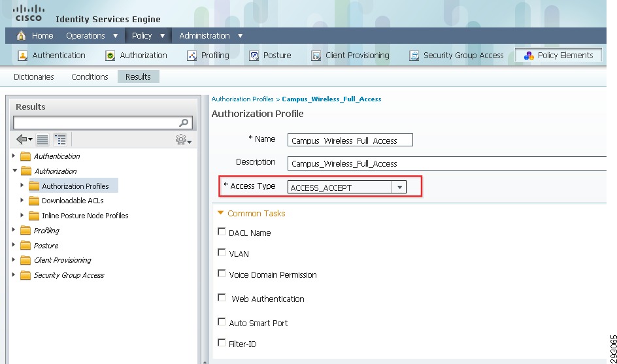Switch to the Dictionaries tab
Image resolution: width=617 pixels, height=364 pixels.
pyautogui.click(x=34, y=76)
